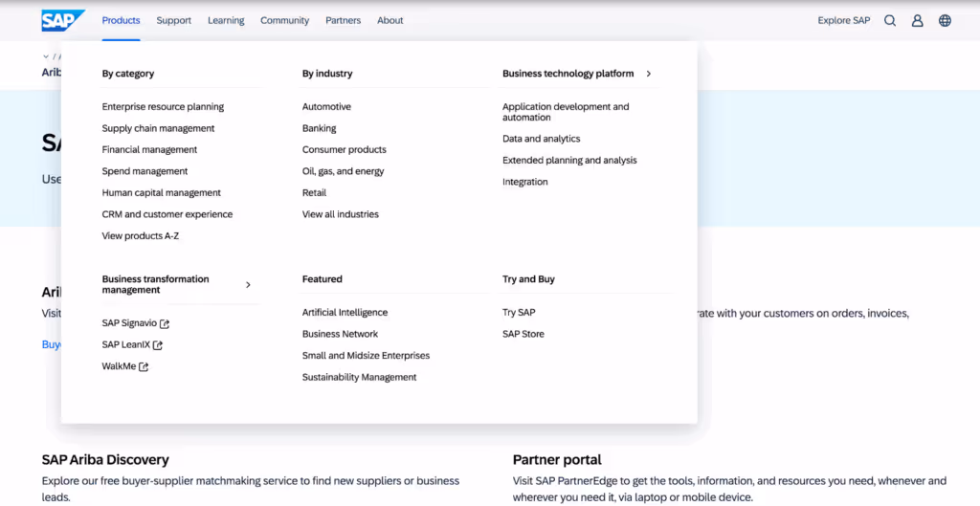Screen dimensions: 980x506
Task: Choose Oil, gas, and energy
Action: coord(344,171)
